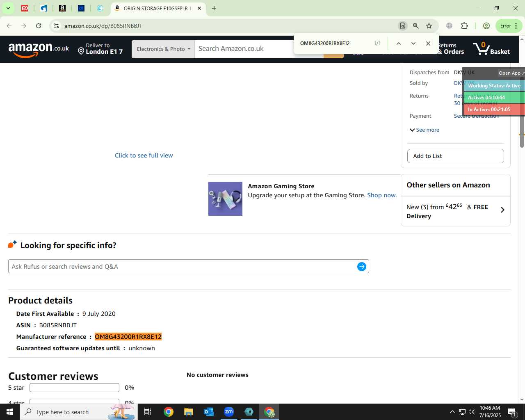Open Outlook from the taskbar
525x420 pixels.
point(209,412)
